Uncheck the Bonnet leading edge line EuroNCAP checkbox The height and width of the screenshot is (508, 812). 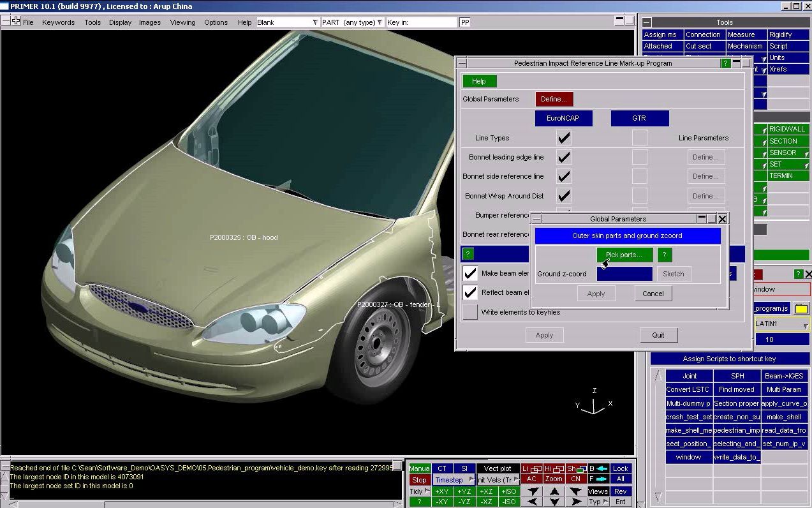click(563, 157)
